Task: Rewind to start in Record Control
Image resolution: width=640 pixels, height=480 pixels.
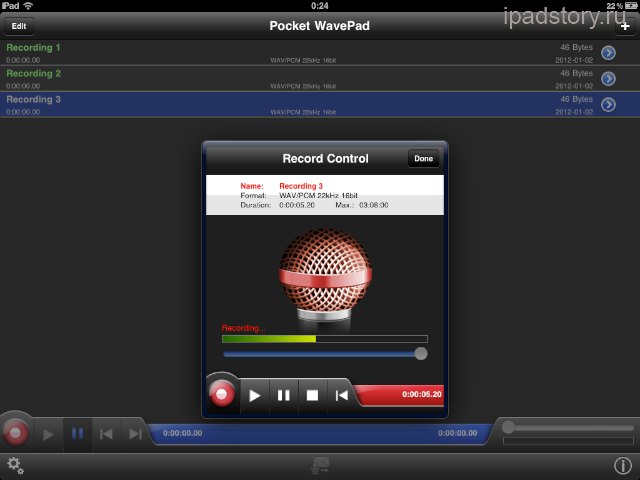Action: point(341,396)
